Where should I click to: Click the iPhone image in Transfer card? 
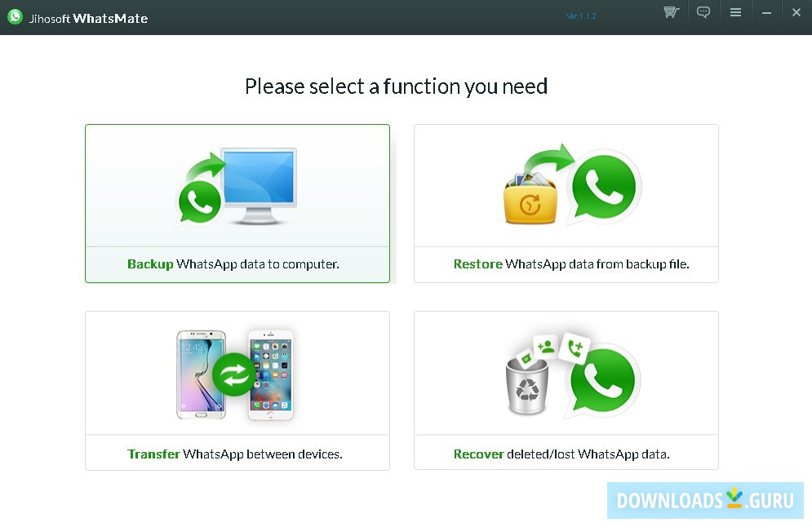(x=272, y=374)
